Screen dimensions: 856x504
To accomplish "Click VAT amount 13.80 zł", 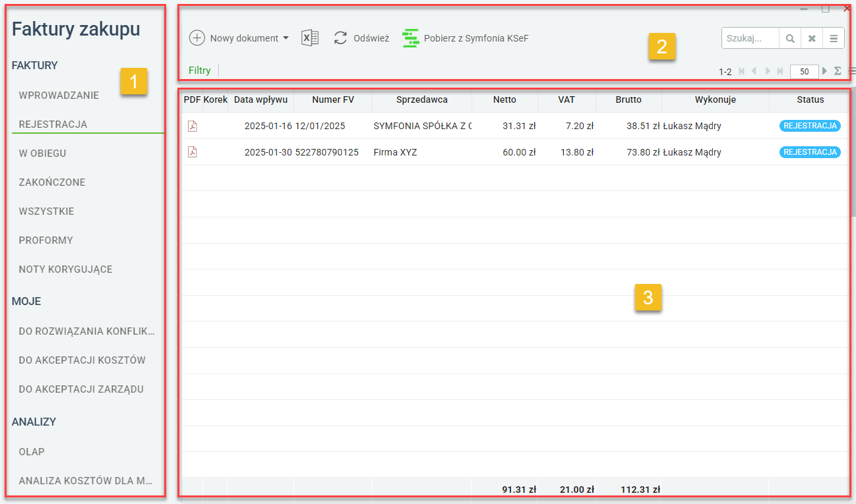I will point(577,152).
